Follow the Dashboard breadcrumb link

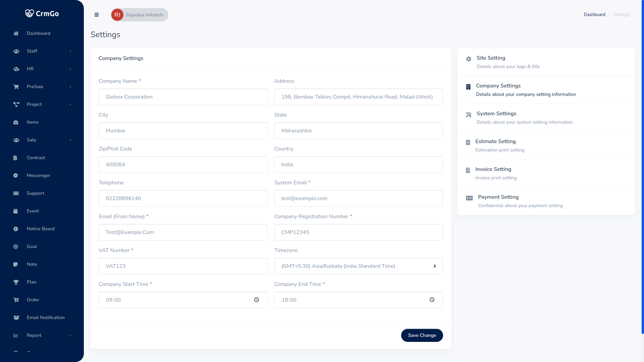[594, 14]
